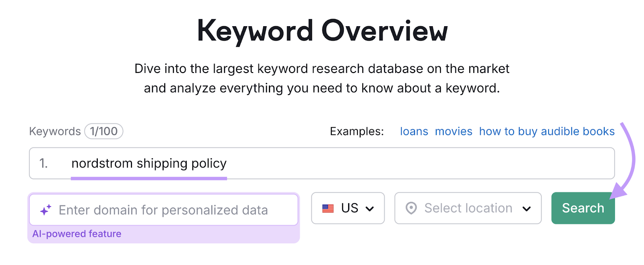Image resolution: width=644 pixels, height=265 pixels.
Task: Click the row number 1 in keyword list
Action: pos(44,163)
